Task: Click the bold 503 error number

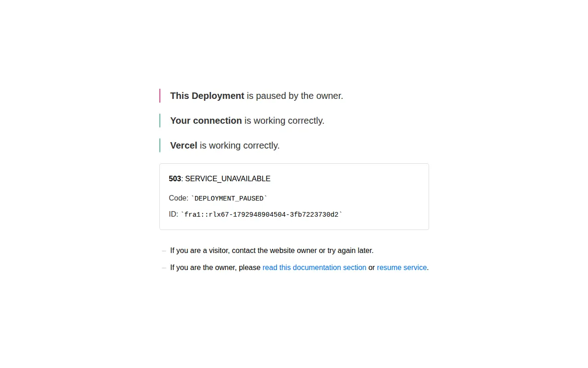Action: click(175, 178)
